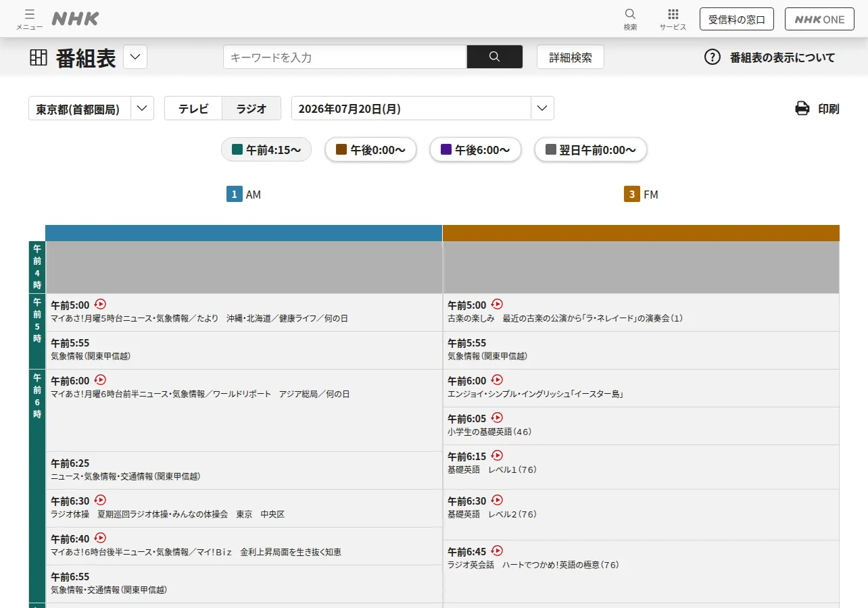
Task: Expand the chevron next to 番組表 title
Action: point(135,57)
